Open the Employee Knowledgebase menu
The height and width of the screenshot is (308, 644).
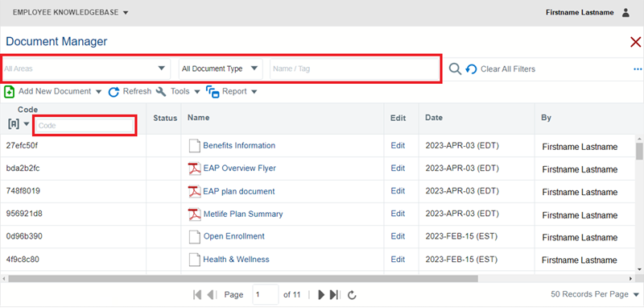71,13
